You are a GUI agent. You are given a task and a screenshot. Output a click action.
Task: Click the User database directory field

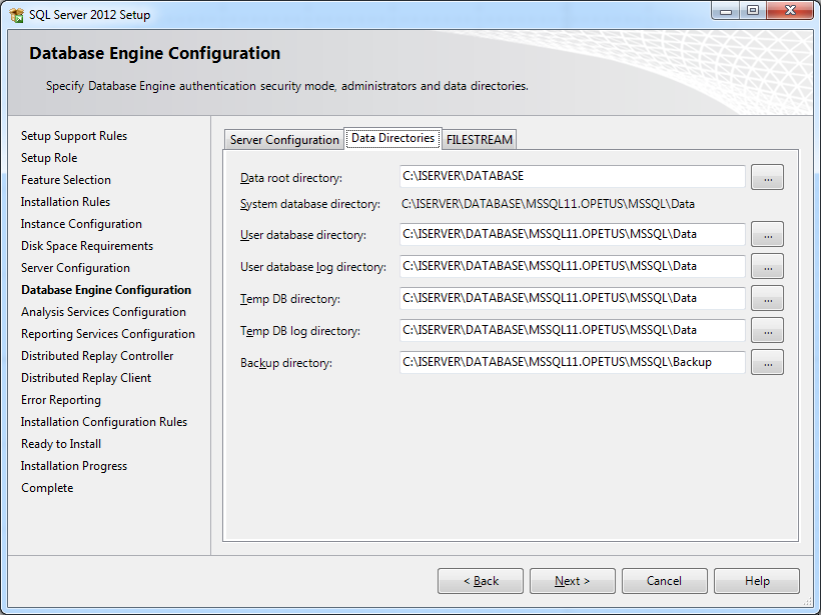(572, 234)
